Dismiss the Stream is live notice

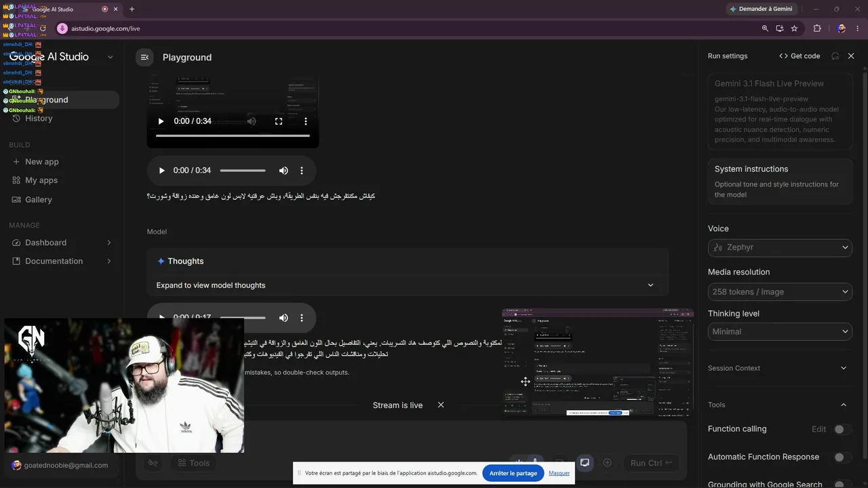click(441, 405)
